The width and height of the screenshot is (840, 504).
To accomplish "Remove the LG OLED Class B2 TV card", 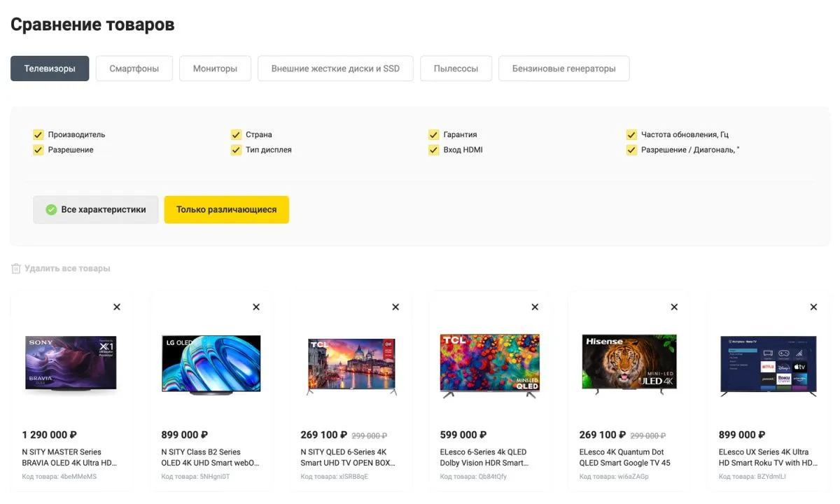I will pyautogui.click(x=256, y=307).
